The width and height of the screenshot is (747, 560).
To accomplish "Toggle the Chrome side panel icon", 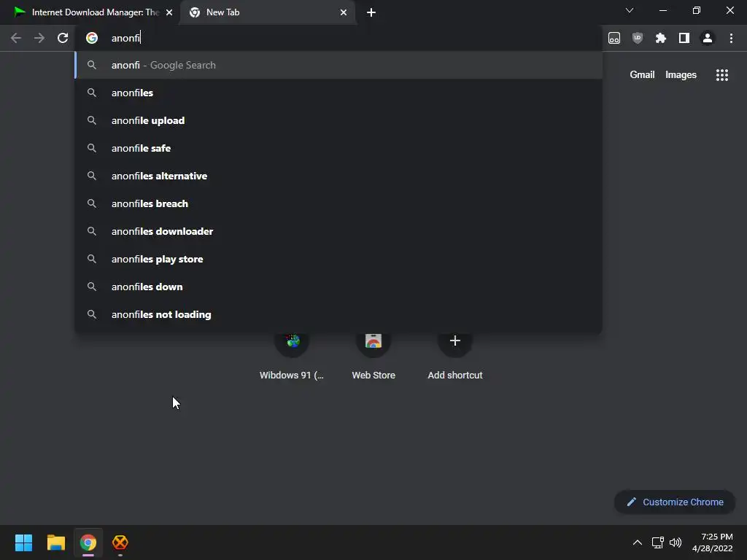I will click(x=684, y=38).
